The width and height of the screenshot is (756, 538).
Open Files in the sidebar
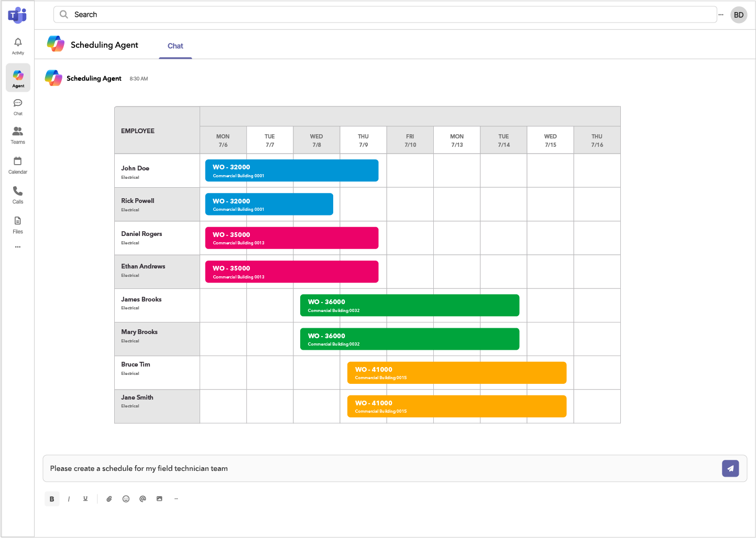pyautogui.click(x=18, y=225)
